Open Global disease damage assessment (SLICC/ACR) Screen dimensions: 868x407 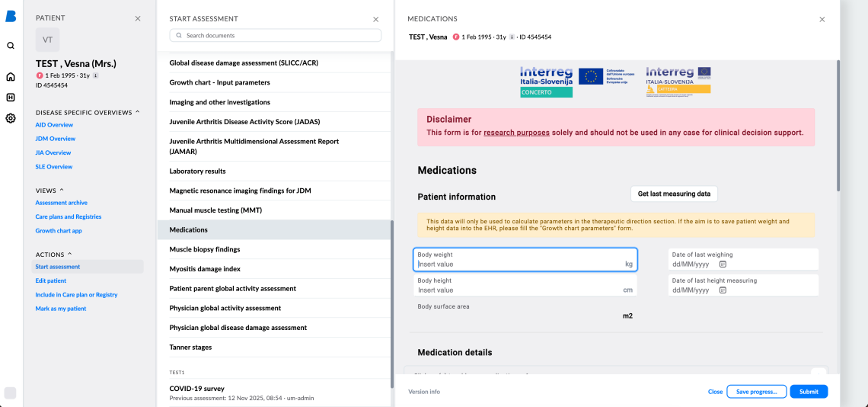[x=274, y=63]
